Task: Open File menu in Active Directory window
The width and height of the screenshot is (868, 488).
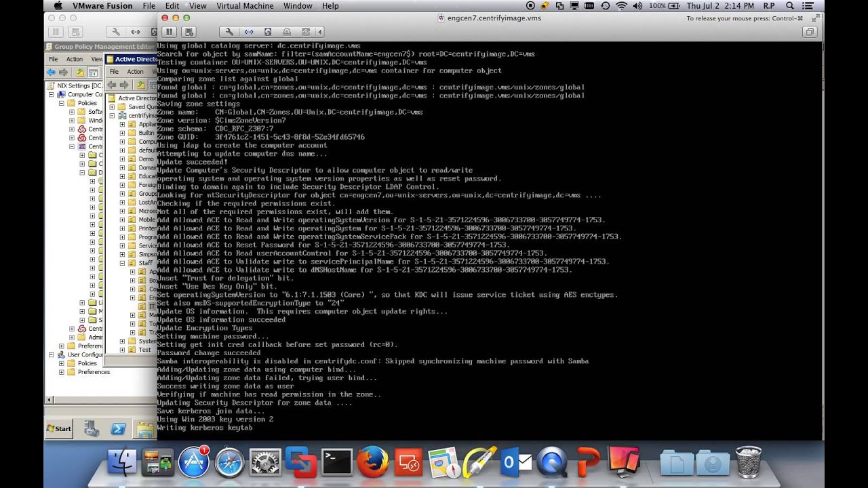Action: [115, 72]
